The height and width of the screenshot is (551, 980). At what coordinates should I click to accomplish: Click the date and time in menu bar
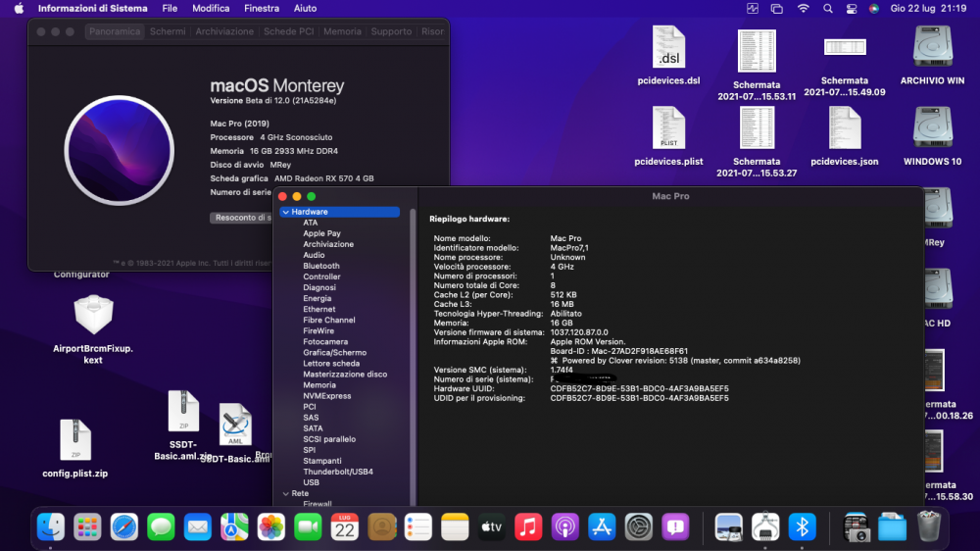[x=928, y=9]
